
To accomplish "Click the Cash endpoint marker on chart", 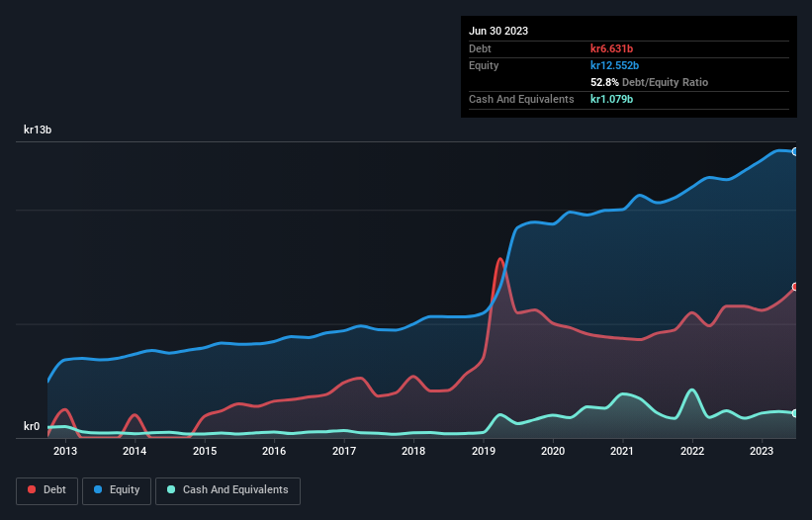I will 795,413.
